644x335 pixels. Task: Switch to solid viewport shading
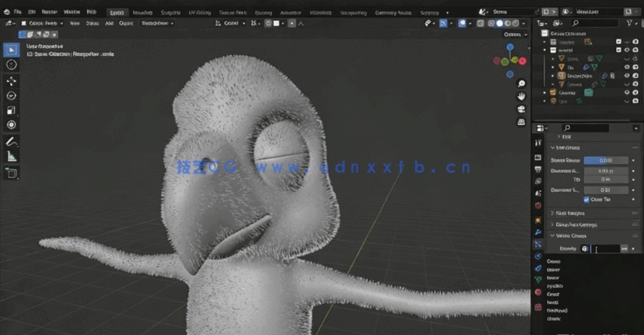[499, 24]
